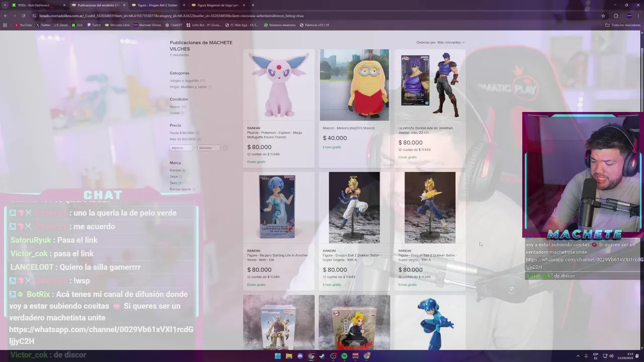Screen dimensions: 644x362
Task: Open the Gmail bookmark
Action: pos(61,25)
